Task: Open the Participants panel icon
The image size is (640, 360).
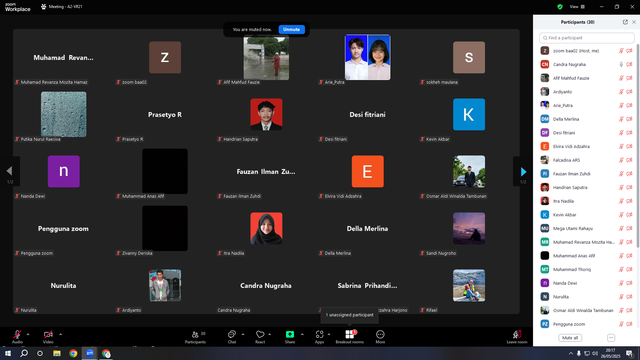Action: [x=195, y=334]
